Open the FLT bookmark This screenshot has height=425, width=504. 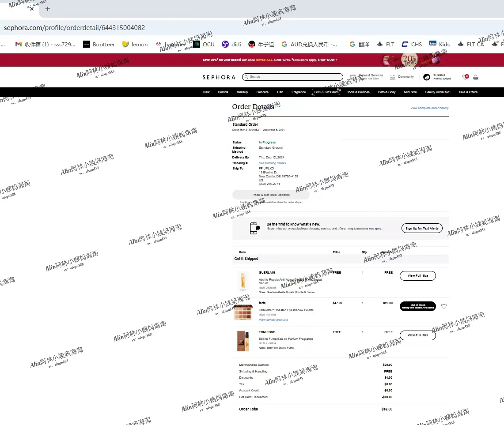pos(386,44)
